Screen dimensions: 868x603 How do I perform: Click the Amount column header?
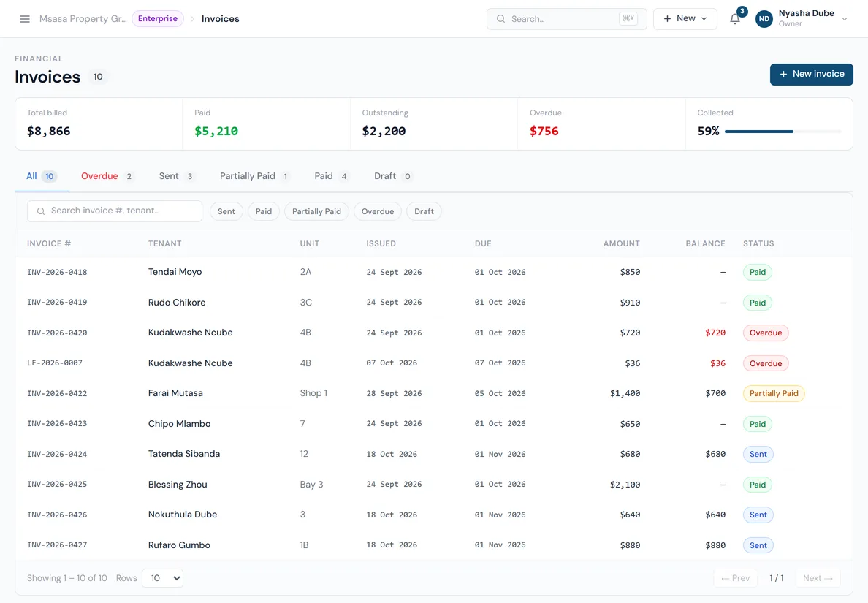point(622,243)
